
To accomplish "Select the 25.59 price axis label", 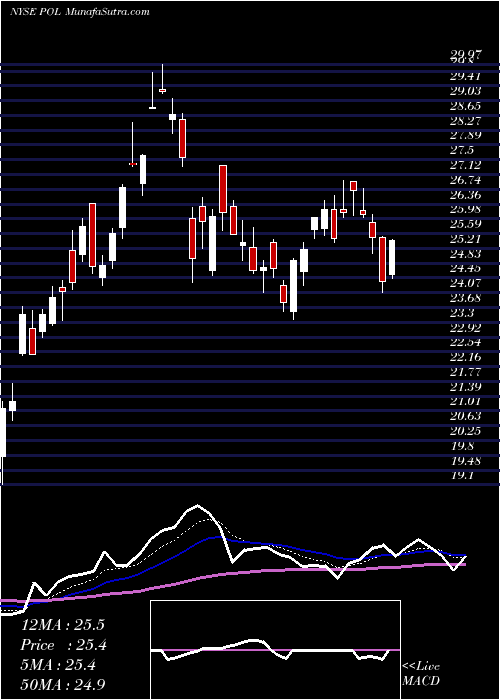I will coord(465,224).
